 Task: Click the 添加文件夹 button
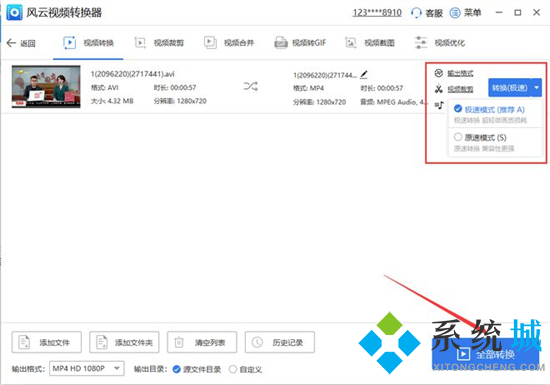coord(124,342)
